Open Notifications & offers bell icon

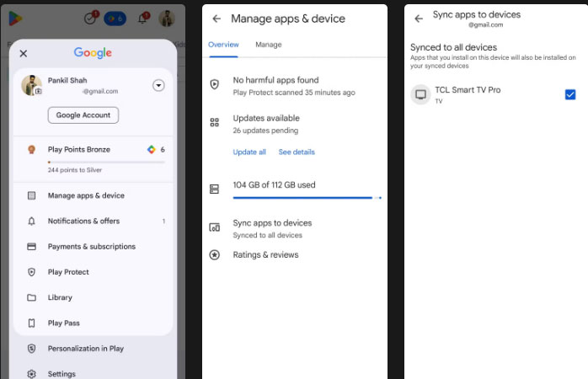tap(31, 222)
